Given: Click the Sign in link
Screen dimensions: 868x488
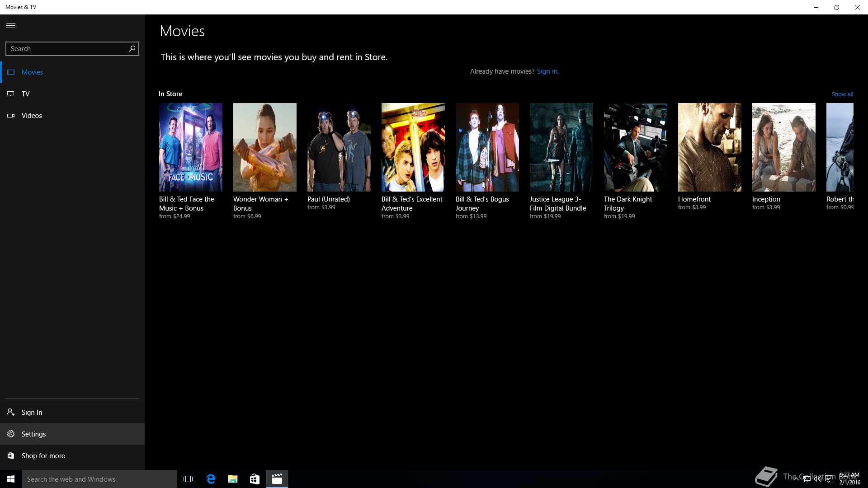Looking at the screenshot, I should click(547, 71).
